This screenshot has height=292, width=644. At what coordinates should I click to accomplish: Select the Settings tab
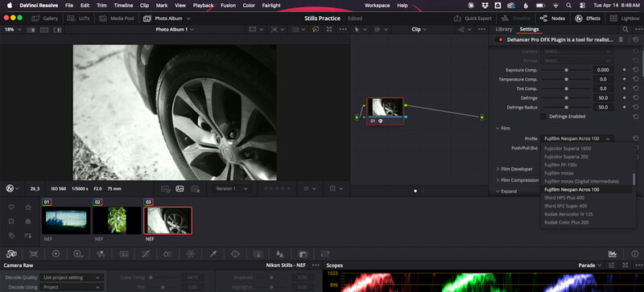529,29
